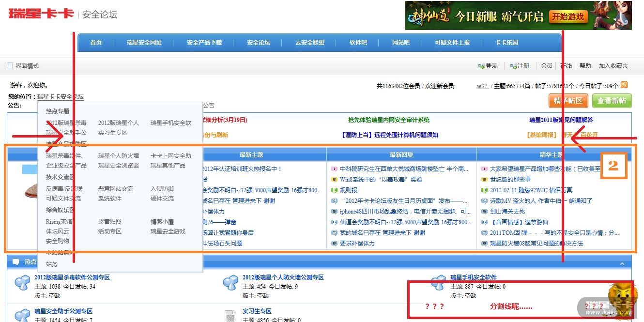This screenshot has width=644, height=322.
Task: Open thread 2012年认证培训班火热报名中
Action: (x=242, y=169)
